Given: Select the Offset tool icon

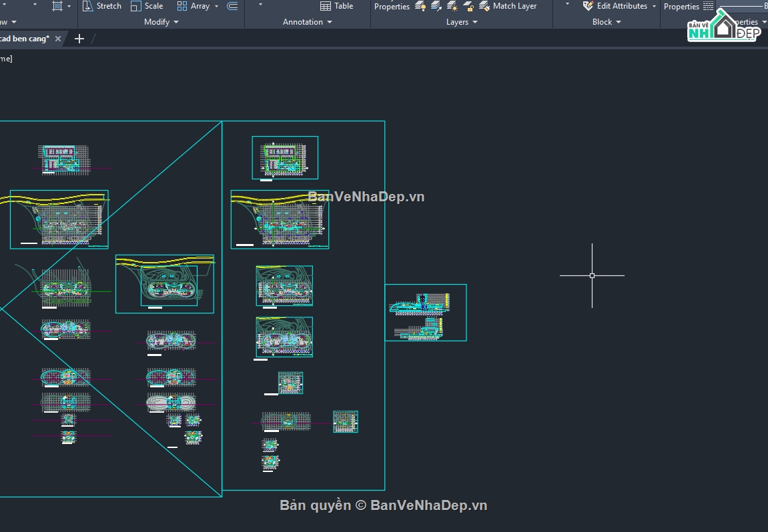Looking at the screenshot, I should 233,6.
